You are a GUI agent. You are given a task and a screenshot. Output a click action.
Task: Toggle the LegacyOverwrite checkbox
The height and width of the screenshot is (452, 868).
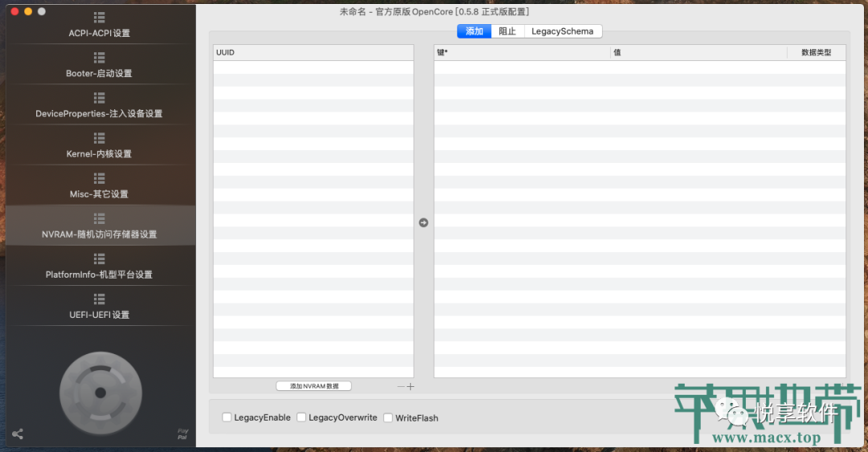pyautogui.click(x=301, y=417)
